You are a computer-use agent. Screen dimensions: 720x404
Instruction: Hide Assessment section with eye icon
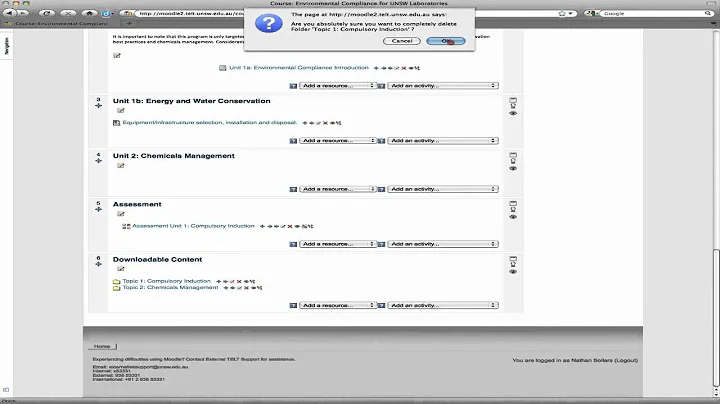513,217
